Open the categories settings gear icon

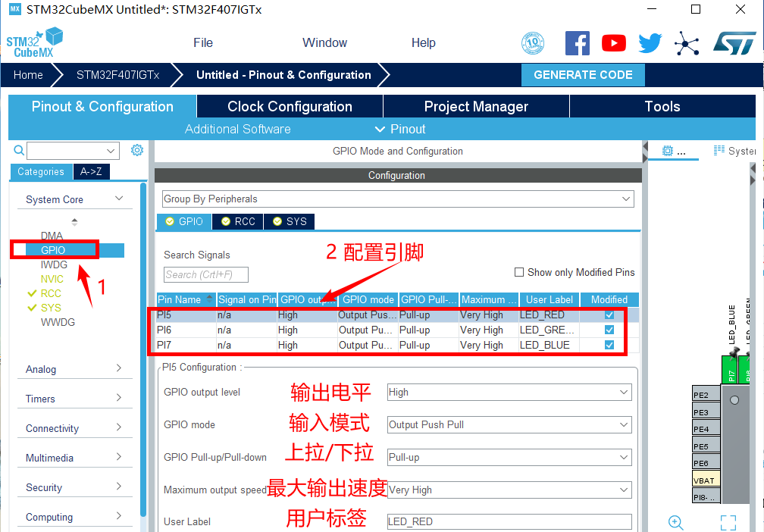(x=137, y=150)
